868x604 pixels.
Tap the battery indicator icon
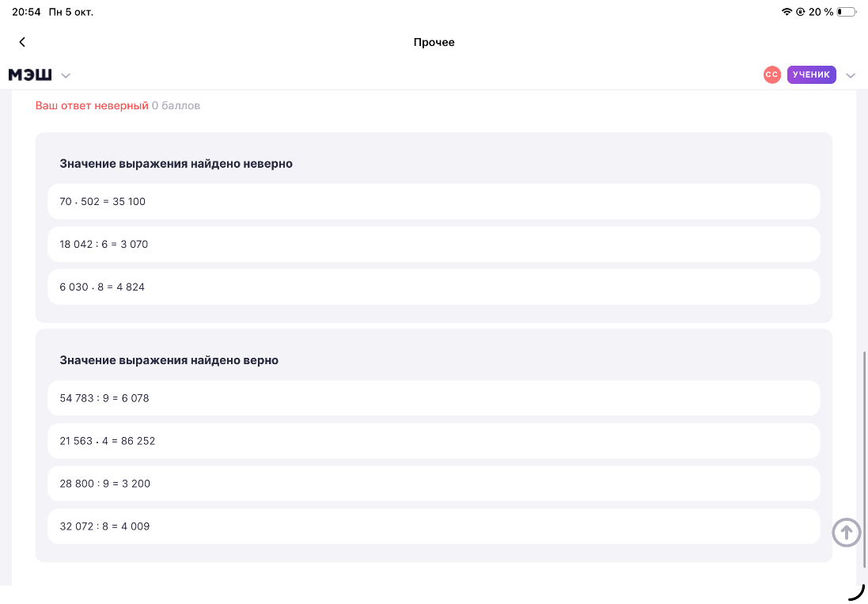click(847, 12)
